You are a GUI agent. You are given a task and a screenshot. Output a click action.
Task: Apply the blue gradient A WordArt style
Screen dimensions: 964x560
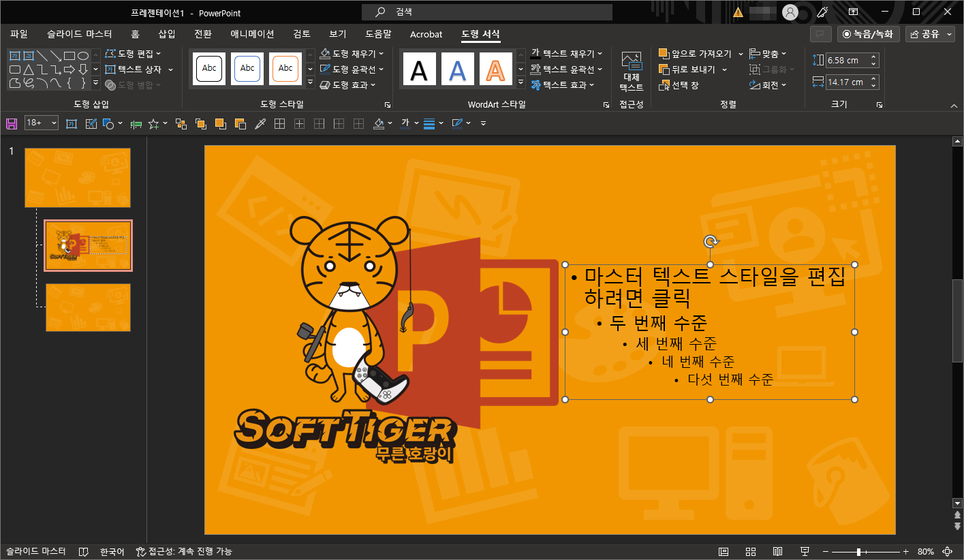pos(458,68)
